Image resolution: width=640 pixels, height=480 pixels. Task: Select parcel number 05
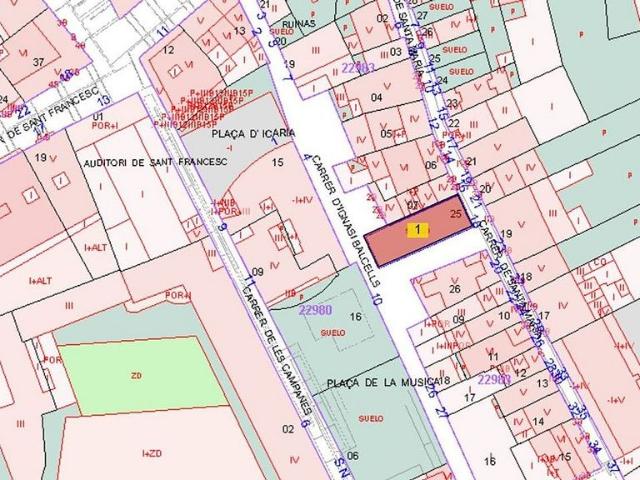[x=386, y=133]
